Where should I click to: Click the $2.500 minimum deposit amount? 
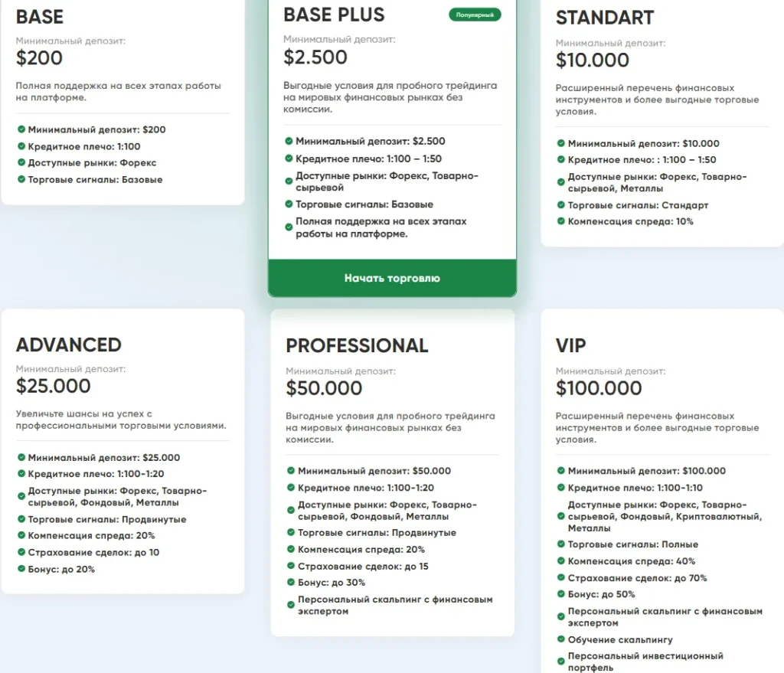(315, 57)
